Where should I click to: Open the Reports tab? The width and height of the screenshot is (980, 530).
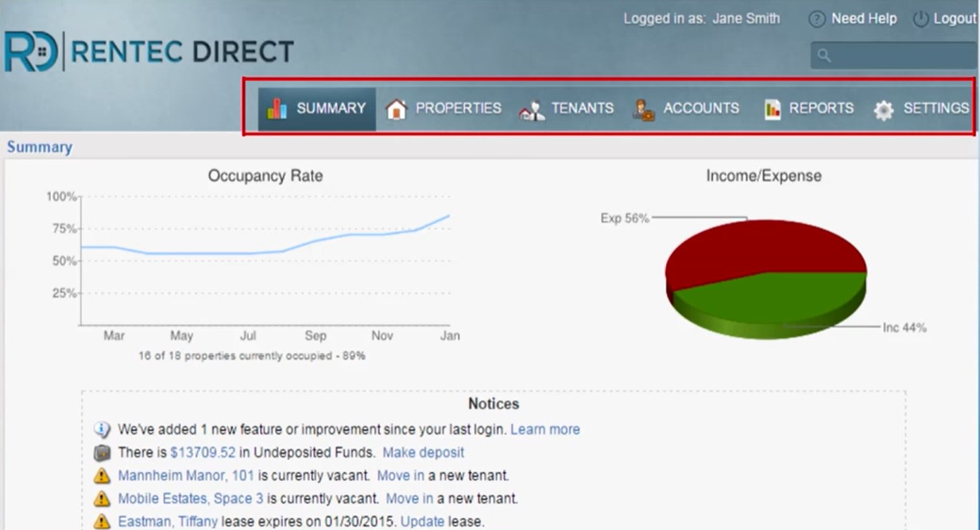point(819,108)
